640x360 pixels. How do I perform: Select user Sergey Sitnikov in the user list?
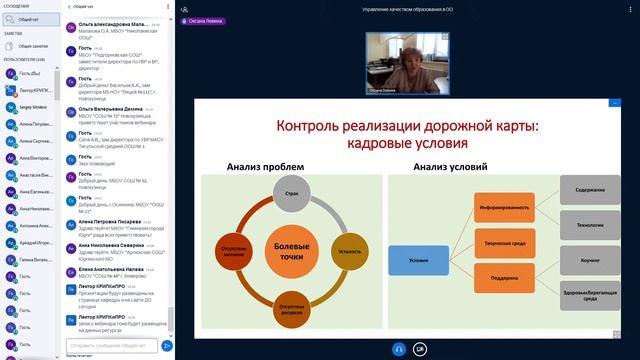[x=29, y=107]
